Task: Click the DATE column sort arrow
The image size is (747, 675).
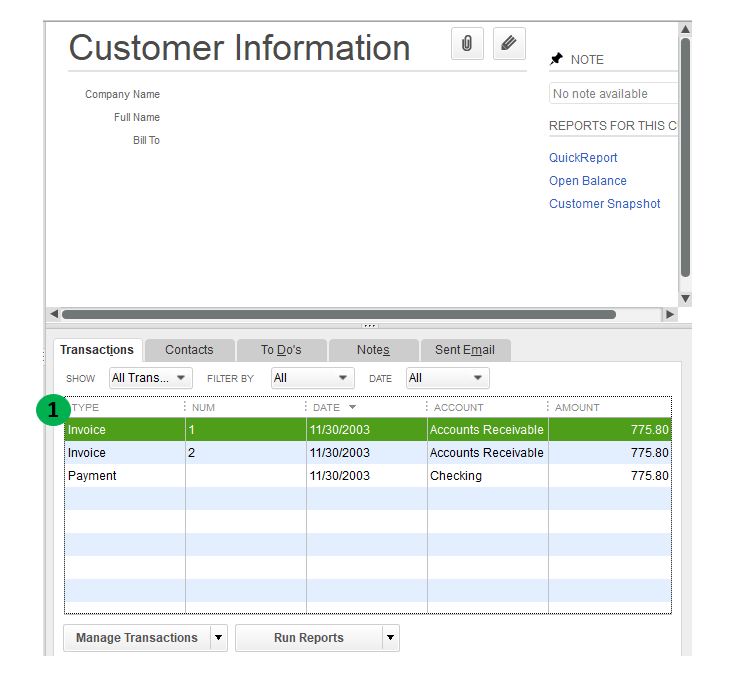Action: (353, 407)
